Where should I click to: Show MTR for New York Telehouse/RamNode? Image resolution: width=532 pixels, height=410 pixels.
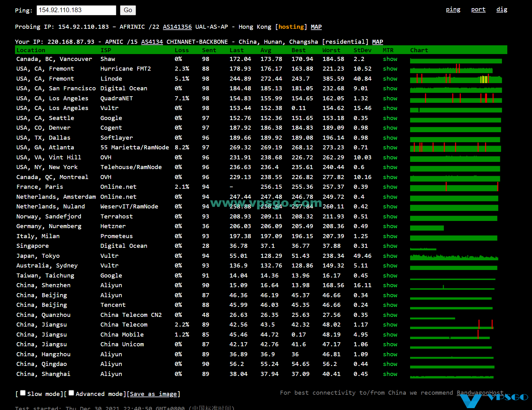tap(390, 167)
